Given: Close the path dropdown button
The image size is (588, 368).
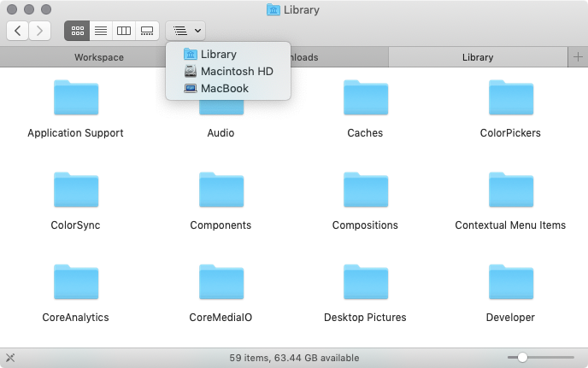Looking at the screenshot, I should tap(185, 31).
